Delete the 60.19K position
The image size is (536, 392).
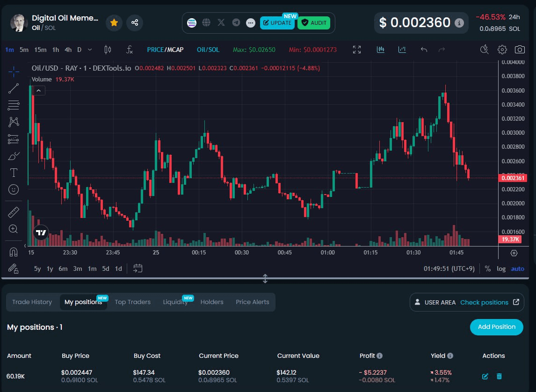click(499, 376)
